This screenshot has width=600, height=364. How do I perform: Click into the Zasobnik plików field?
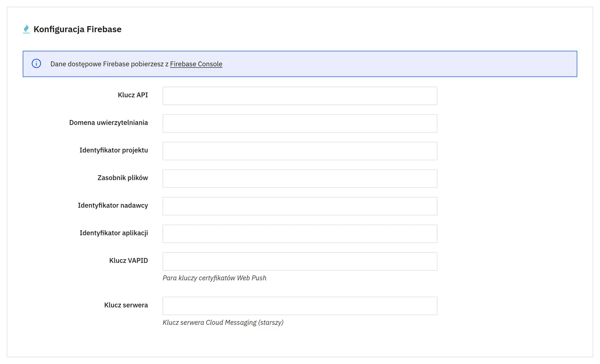(x=300, y=179)
